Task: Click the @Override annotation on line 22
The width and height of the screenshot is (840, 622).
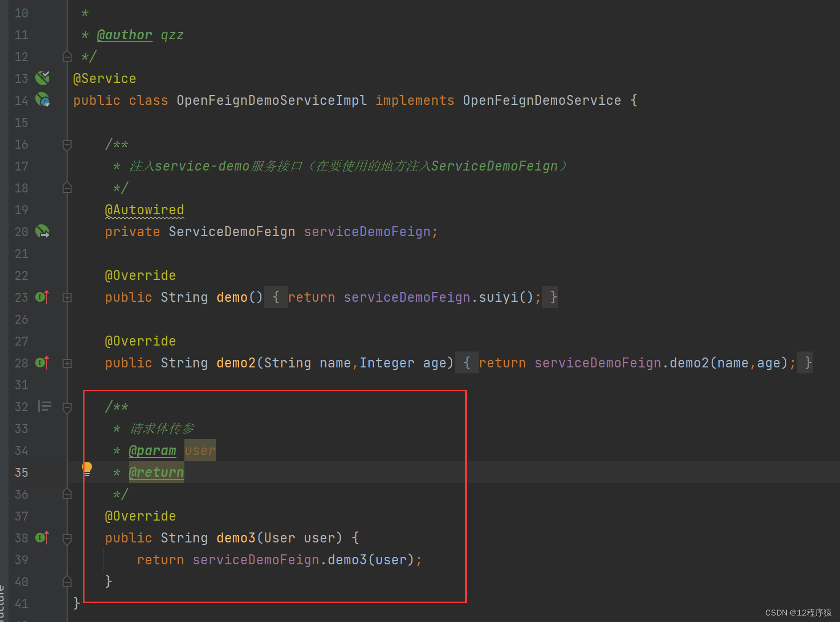Action: [140, 275]
